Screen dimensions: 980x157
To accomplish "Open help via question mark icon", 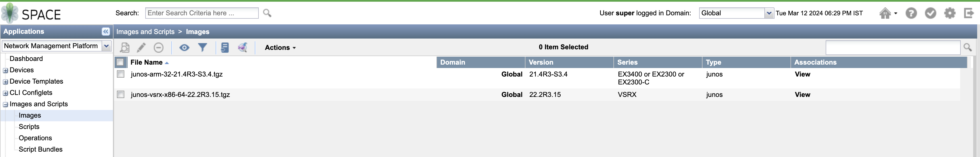I will click(x=911, y=13).
